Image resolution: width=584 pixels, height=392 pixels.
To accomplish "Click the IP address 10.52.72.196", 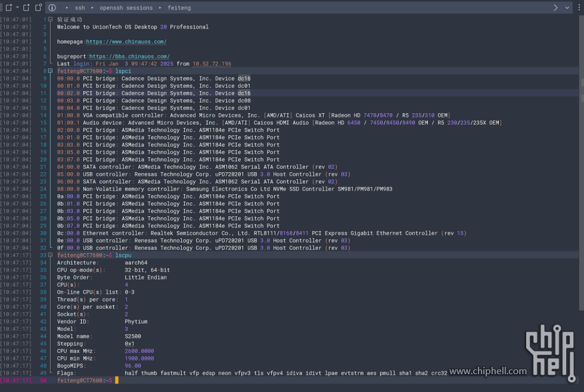I will 212,64.
